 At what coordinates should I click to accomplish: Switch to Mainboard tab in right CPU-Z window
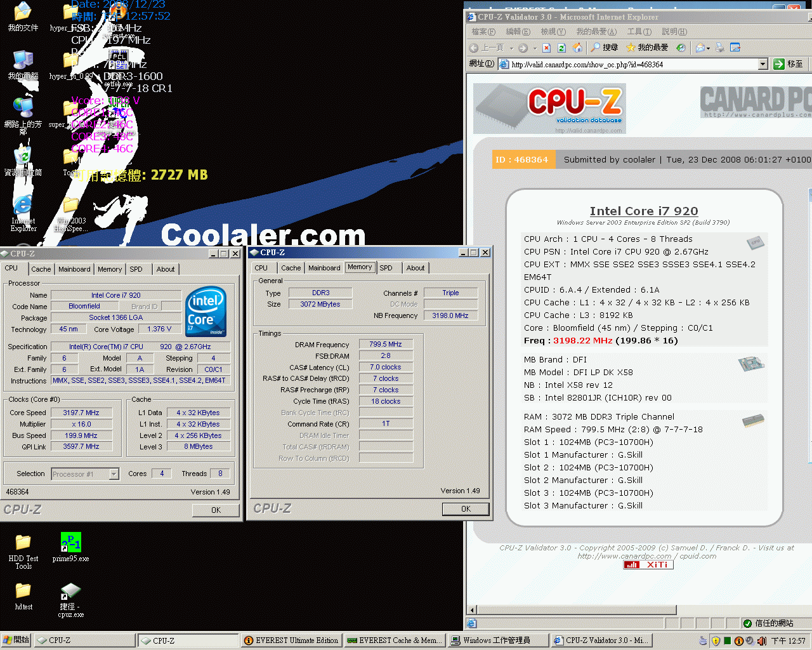tap(324, 268)
